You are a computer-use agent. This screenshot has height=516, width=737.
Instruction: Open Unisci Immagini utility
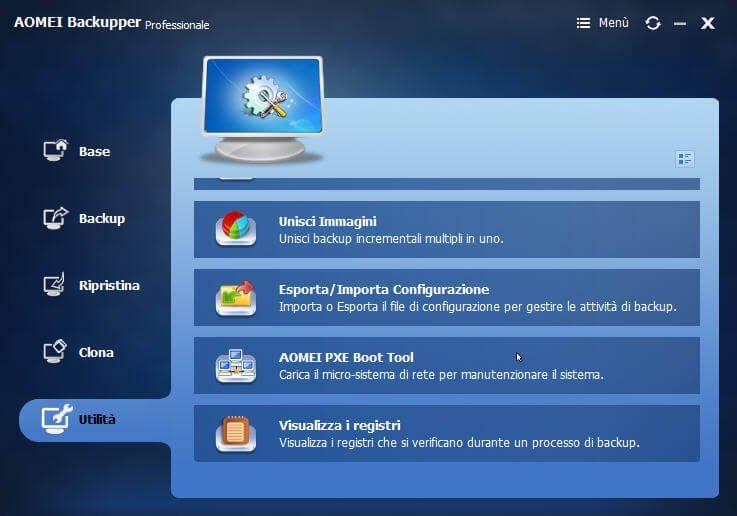[x=447, y=229]
